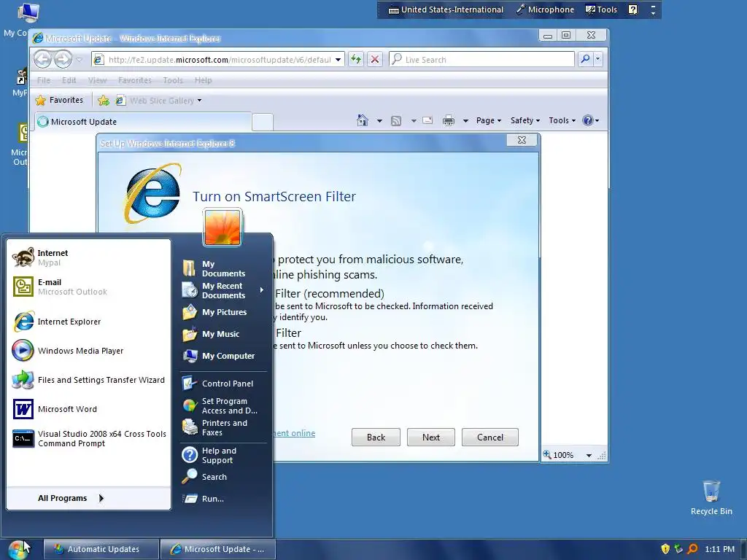747x560 pixels.
Task: Open the Web Slice Gallery dropdown
Action: point(200,101)
